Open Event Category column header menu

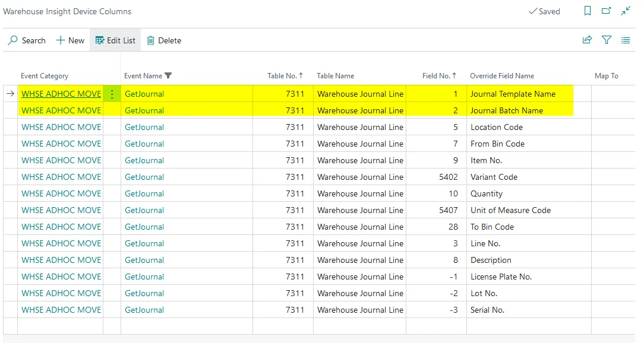[45, 75]
